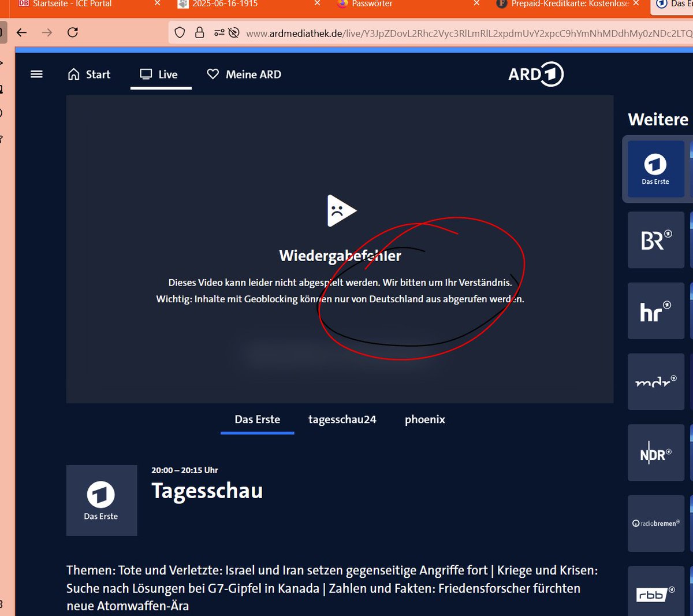
Task: Switch to the tagesschau24 tab
Action: tap(342, 420)
